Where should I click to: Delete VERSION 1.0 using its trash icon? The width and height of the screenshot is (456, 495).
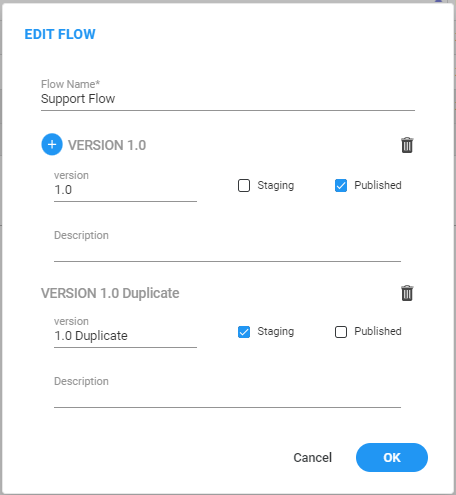pyautogui.click(x=407, y=145)
